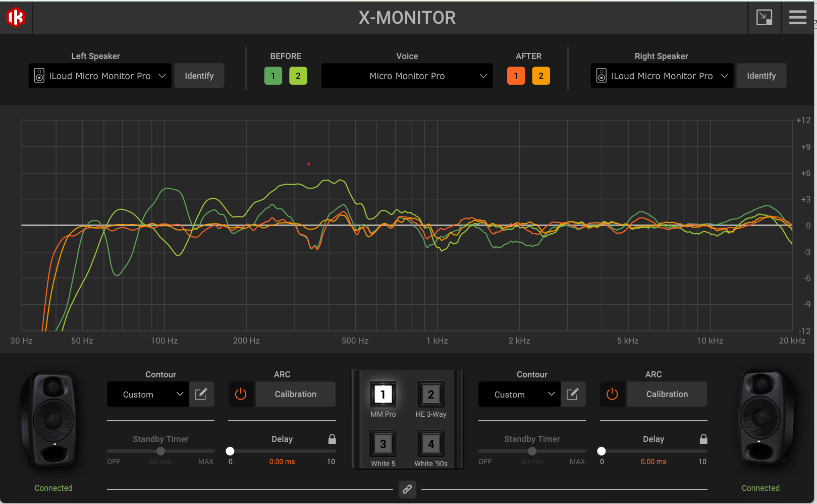This screenshot has height=504, width=817.
Task: Open left speaker ARC Calibration
Action: [295, 394]
